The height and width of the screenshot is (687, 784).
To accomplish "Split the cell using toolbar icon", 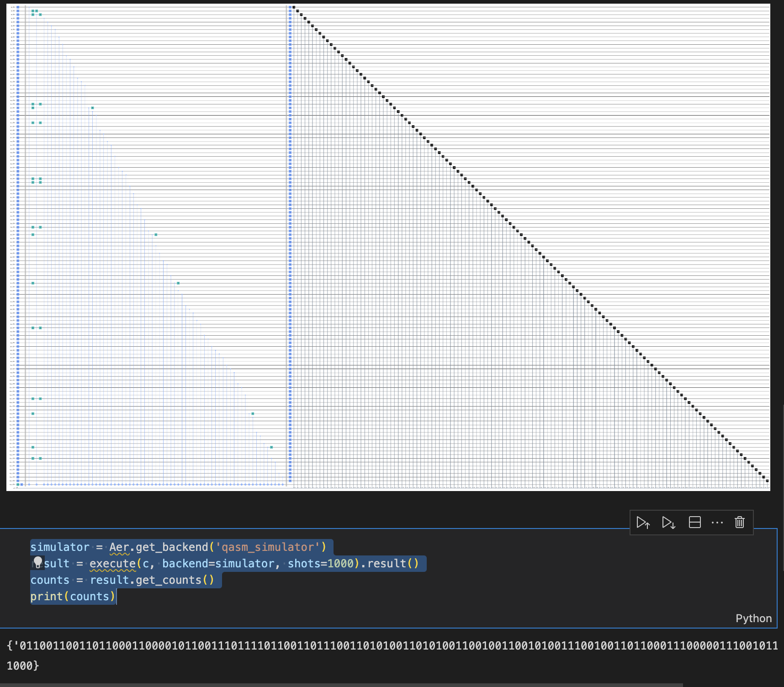I will pos(694,522).
